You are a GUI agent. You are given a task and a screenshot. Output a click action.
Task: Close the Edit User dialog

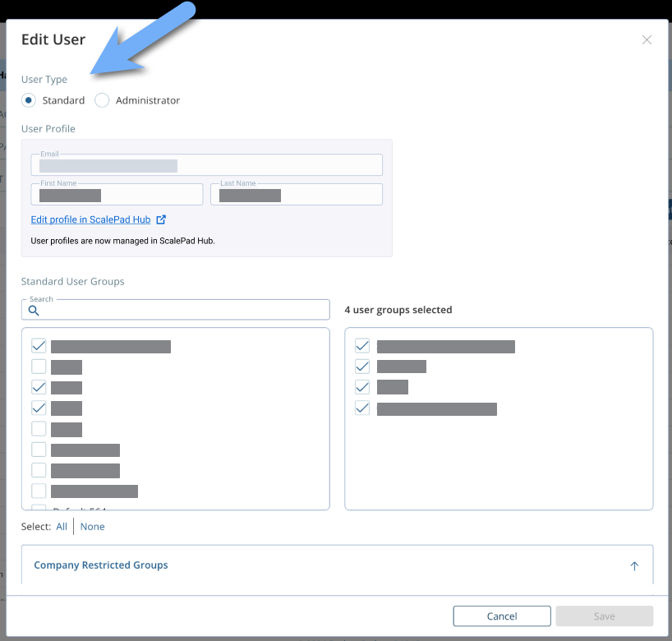[x=647, y=40]
